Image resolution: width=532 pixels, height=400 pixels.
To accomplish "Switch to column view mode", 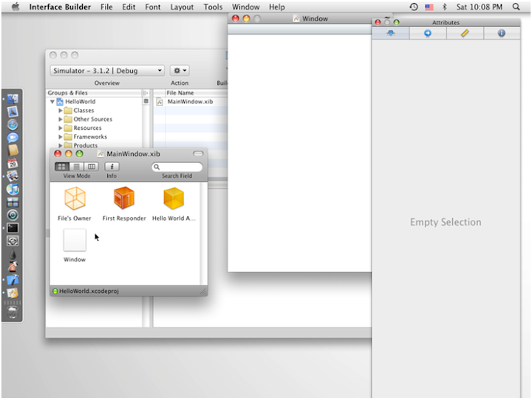I will [x=91, y=167].
